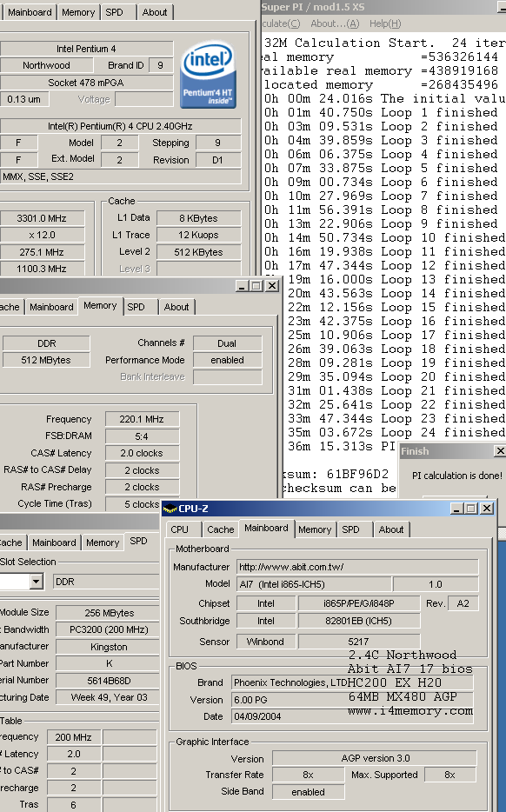The image size is (506, 812).
Task: Click the BIOS Version field 6.00 PG
Action: [352, 700]
